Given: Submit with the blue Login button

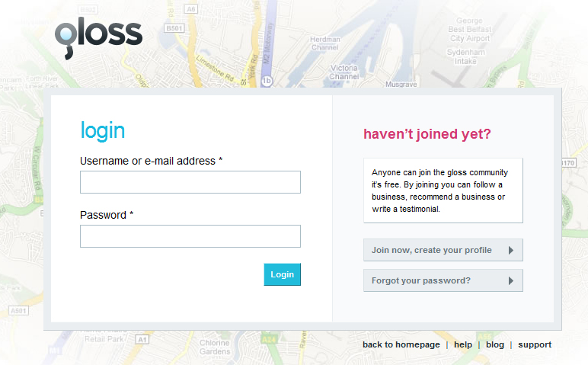Looking at the screenshot, I should [282, 274].
